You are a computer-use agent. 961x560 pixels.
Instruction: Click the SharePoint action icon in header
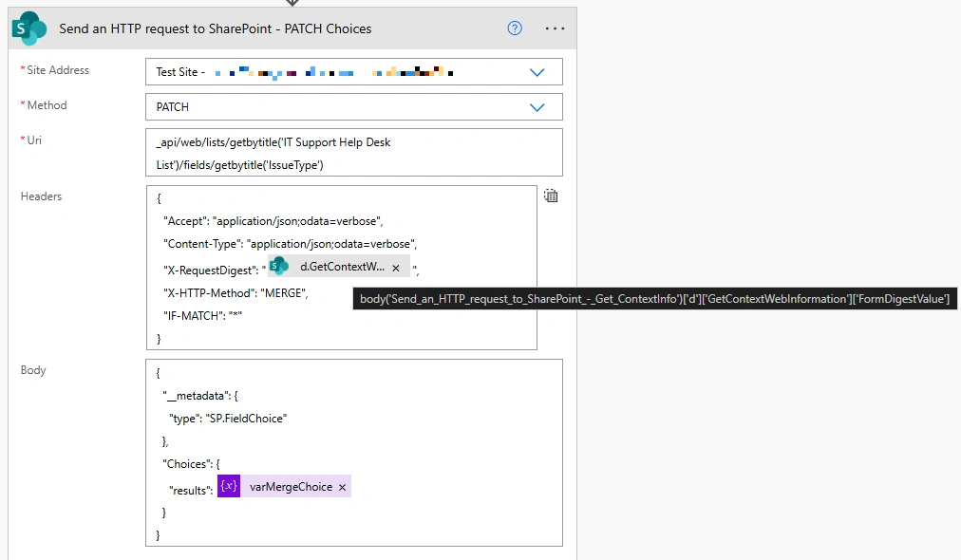[28, 28]
